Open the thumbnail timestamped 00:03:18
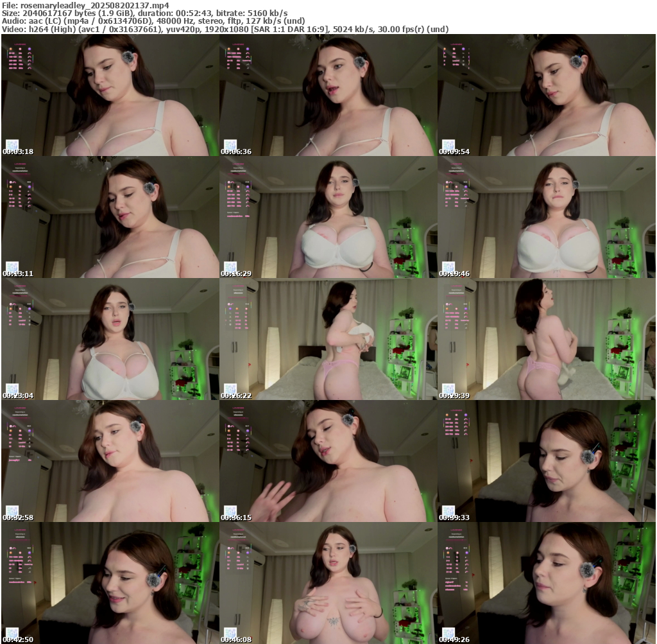This screenshot has width=657, height=644. tap(110, 95)
